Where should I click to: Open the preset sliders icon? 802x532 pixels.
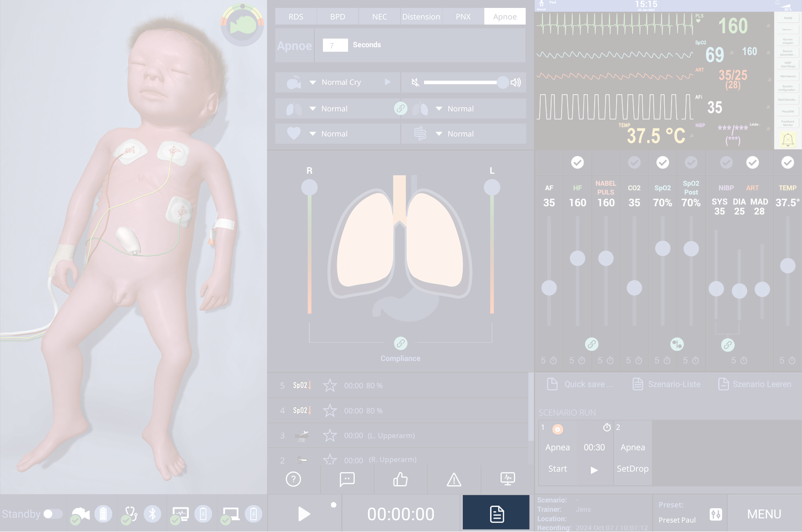click(715, 514)
